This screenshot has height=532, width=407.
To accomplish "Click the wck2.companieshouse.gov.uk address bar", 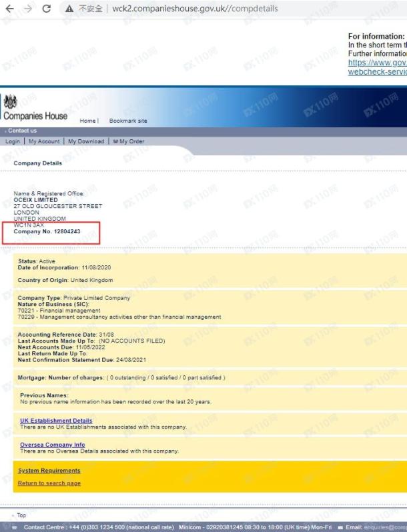I will coord(195,9).
